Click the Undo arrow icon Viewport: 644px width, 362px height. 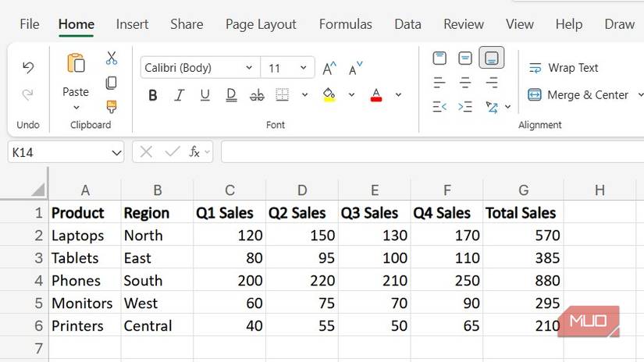click(28, 67)
